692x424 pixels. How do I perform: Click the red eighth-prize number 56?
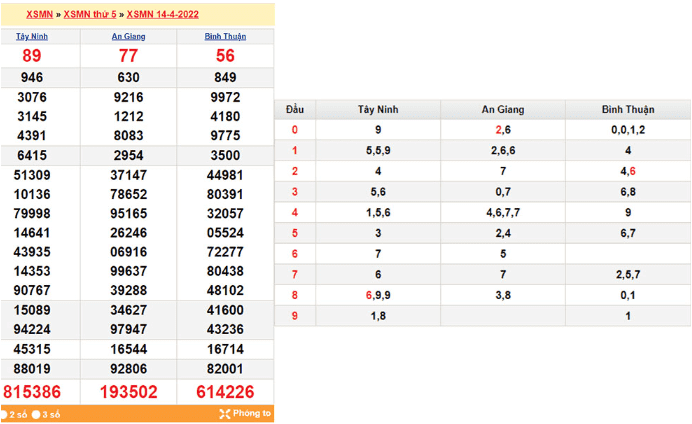pos(225,56)
